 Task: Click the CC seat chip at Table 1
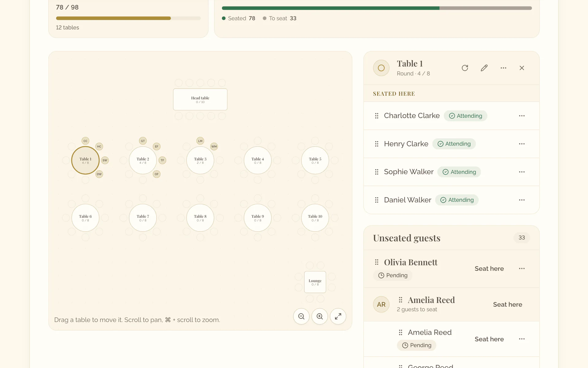pos(85,141)
